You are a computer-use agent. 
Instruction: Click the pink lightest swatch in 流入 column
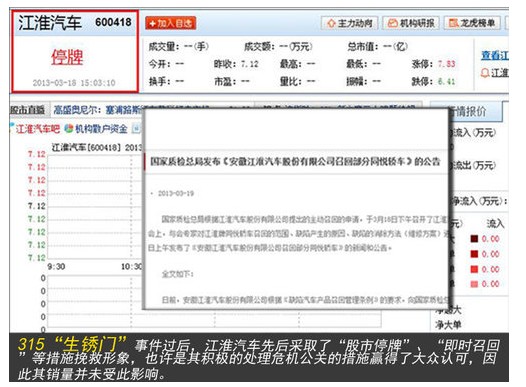(x=474, y=284)
